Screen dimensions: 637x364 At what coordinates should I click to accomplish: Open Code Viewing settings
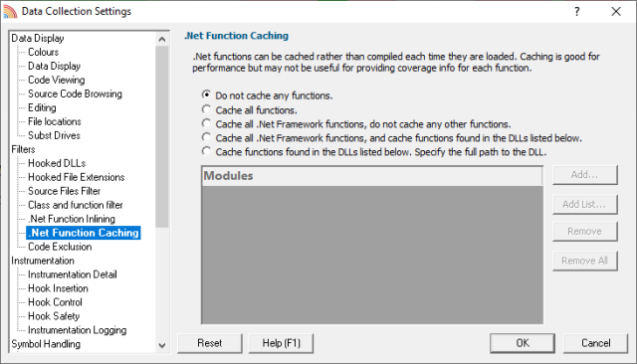tap(57, 80)
